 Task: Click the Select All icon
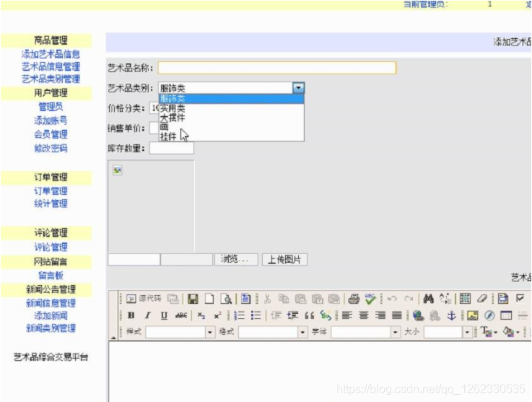(x=465, y=299)
